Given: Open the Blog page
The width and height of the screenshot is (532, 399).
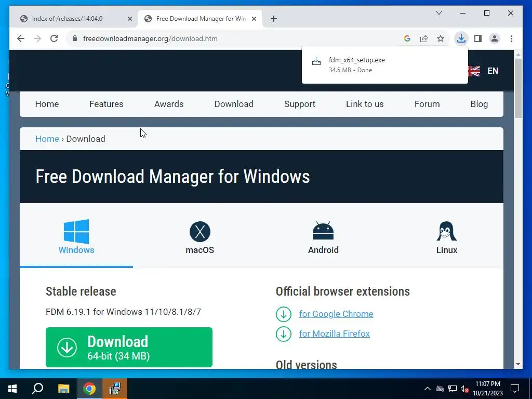Looking at the screenshot, I should [479, 104].
